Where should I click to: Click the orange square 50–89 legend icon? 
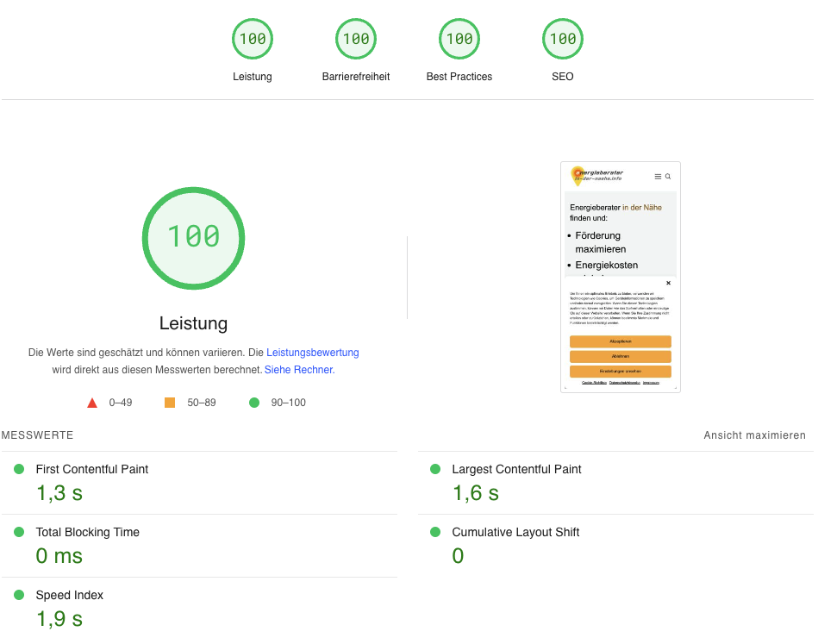point(170,403)
